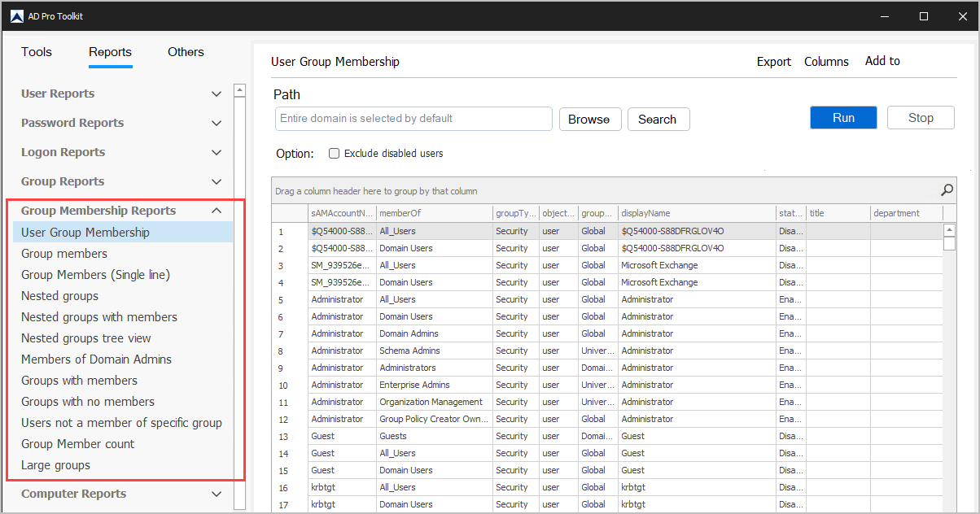The height and width of the screenshot is (514, 980).
Task: Expand the Computer Reports section
Action: (216, 494)
